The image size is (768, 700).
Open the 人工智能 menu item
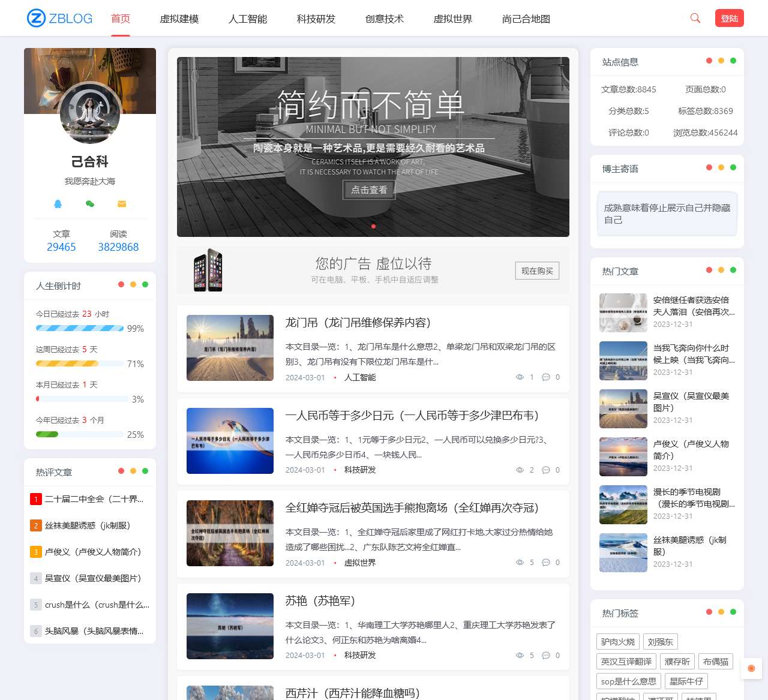pyautogui.click(x=247, y=19)
